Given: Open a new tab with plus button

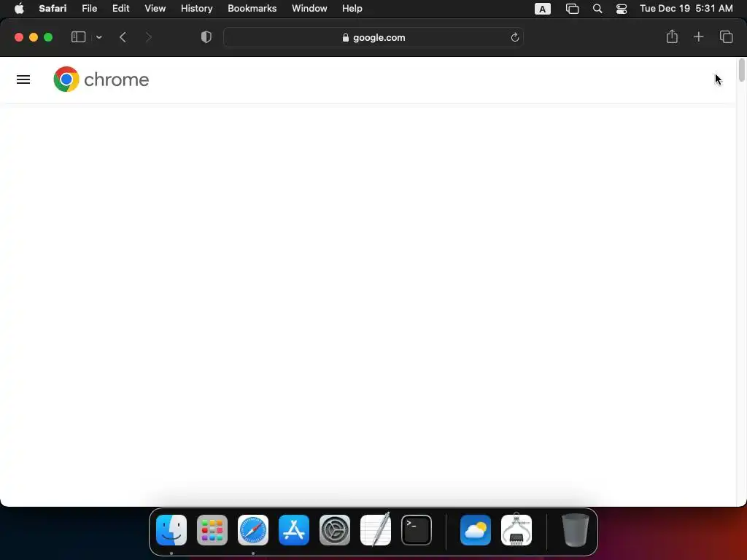Looking at the screenshot, I should tap(698, 36).
